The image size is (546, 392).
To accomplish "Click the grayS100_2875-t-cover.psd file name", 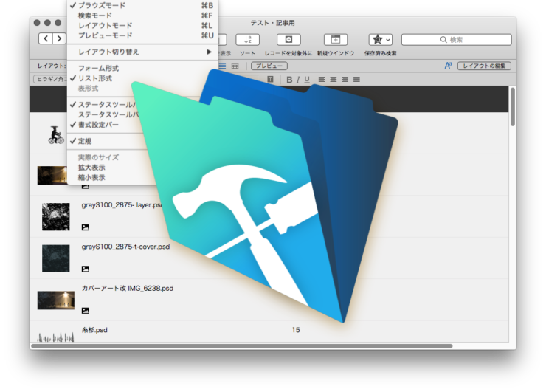I will pyautogui.click(x=125, y=247).
